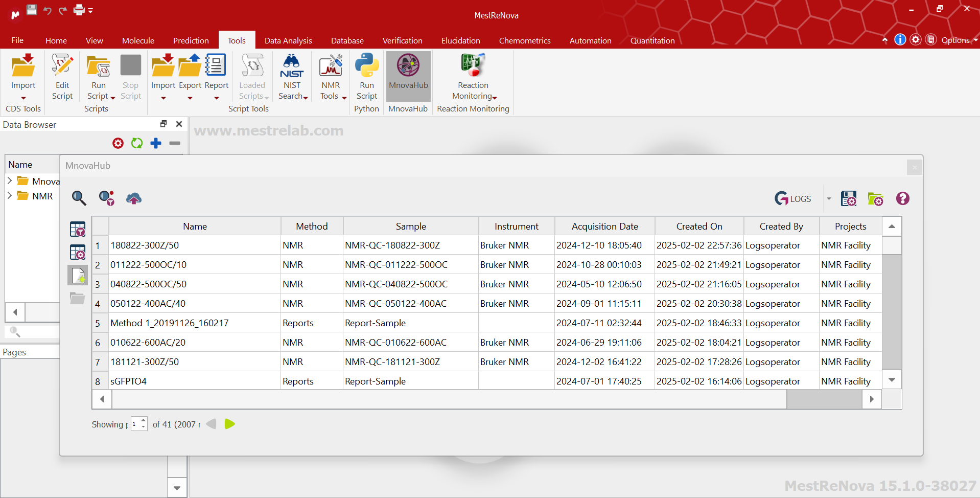This screenshot has height=498, width=980.
Task: Click the new document icon in MnovaHub sidebar
Action: (x=78, y=275)
